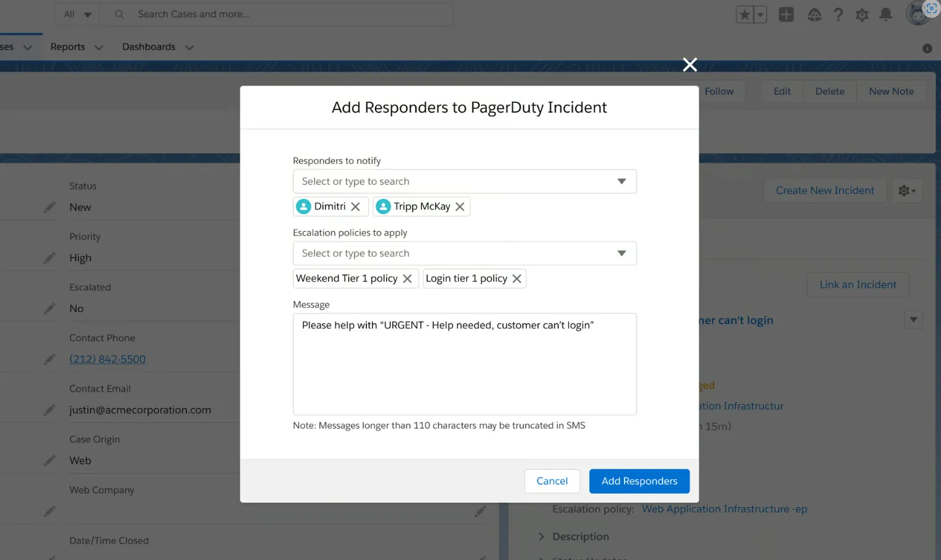Open the Guidance Center icon
The width and height of the screenshot is (941, 560).
(x=814, y=14)
